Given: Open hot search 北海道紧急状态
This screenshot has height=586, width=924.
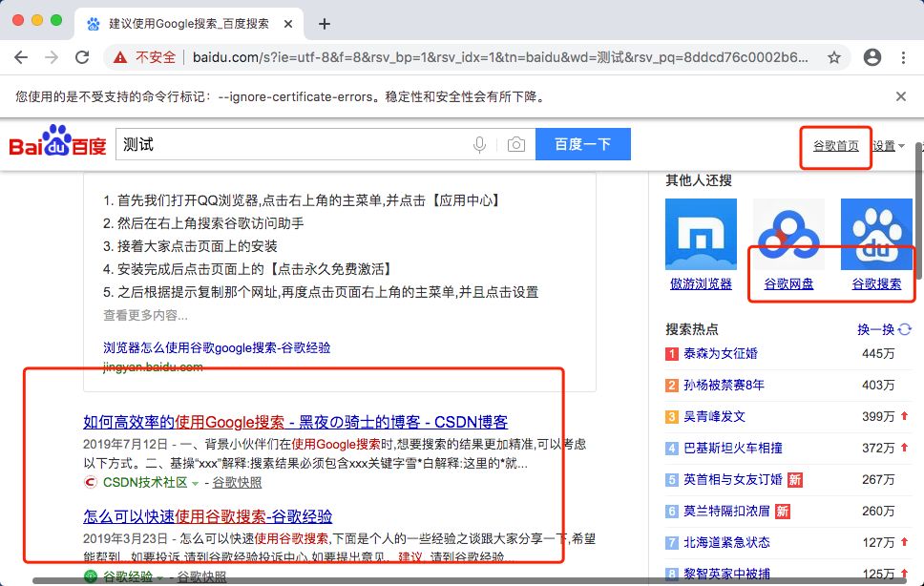Looking at the screenshot, I should tap(726, 542).
